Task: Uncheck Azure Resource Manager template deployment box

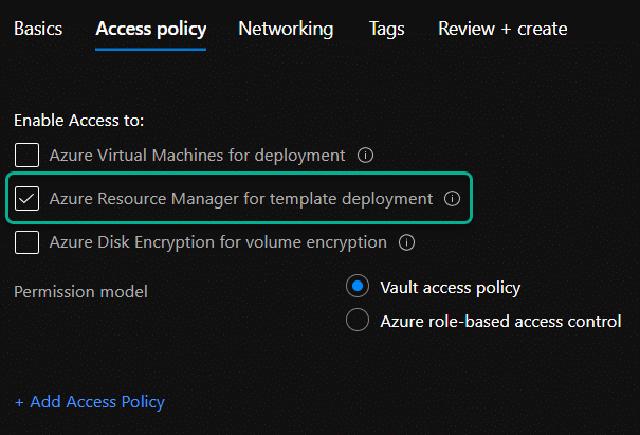Action: pyautogui.click(x=28, y=199)
